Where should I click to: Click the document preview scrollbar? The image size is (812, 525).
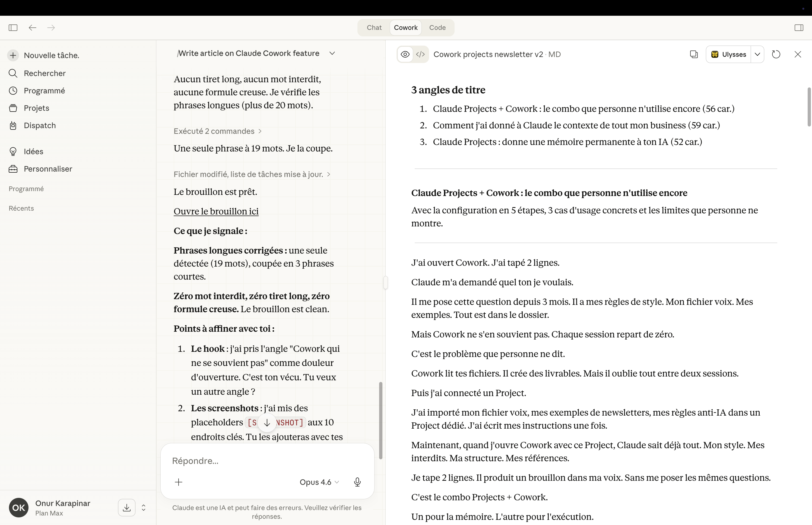pos(809,107)
